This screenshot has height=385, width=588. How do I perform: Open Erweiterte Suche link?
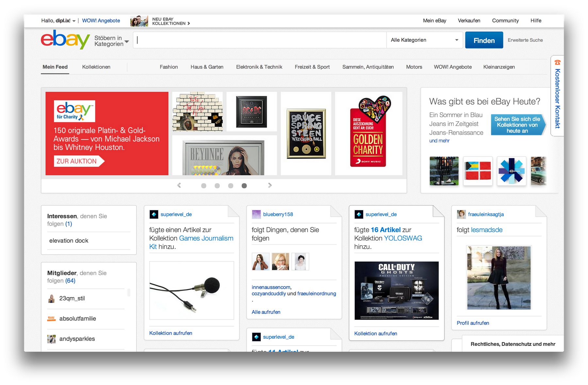(525, 40)
